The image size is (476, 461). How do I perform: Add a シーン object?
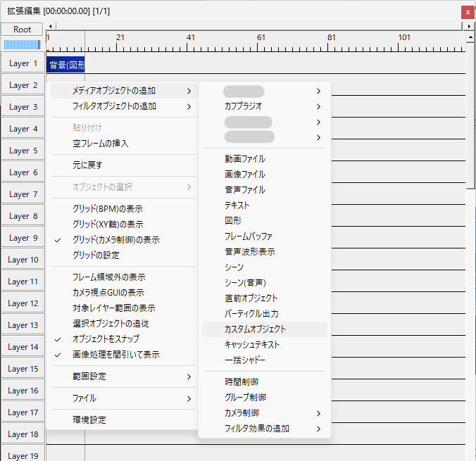click(x=265, y=267)
